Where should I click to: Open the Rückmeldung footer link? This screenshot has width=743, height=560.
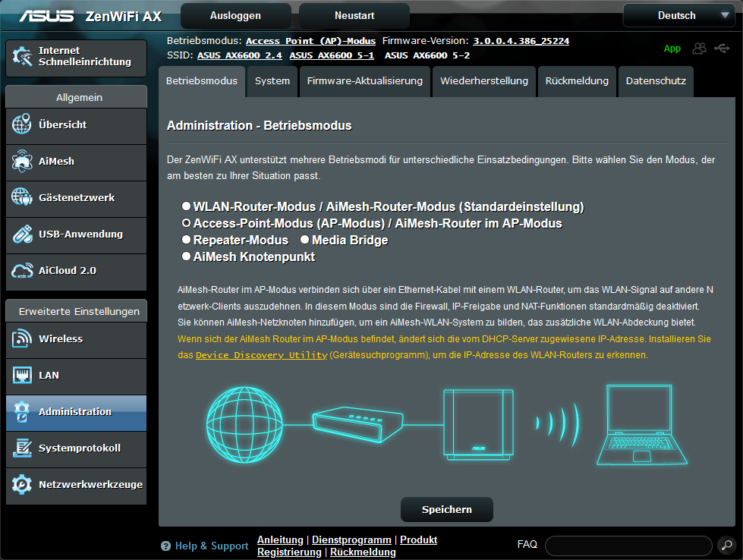click(x=363, y=552)
